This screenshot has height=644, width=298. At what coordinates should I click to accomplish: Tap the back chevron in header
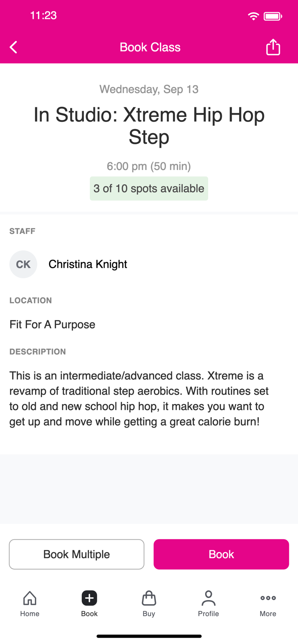(x=13, y=47)
